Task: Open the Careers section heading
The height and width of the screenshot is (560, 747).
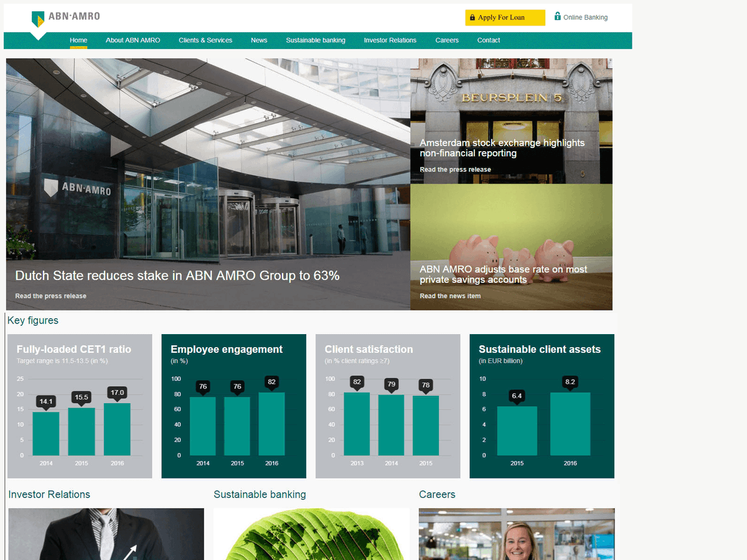Action: [437, 495]
